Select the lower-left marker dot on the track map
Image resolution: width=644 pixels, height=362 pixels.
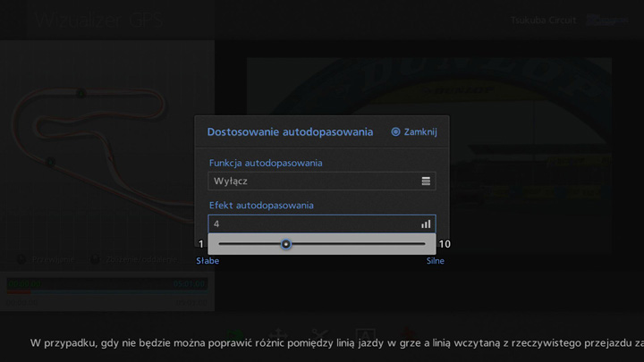(50, 163)
